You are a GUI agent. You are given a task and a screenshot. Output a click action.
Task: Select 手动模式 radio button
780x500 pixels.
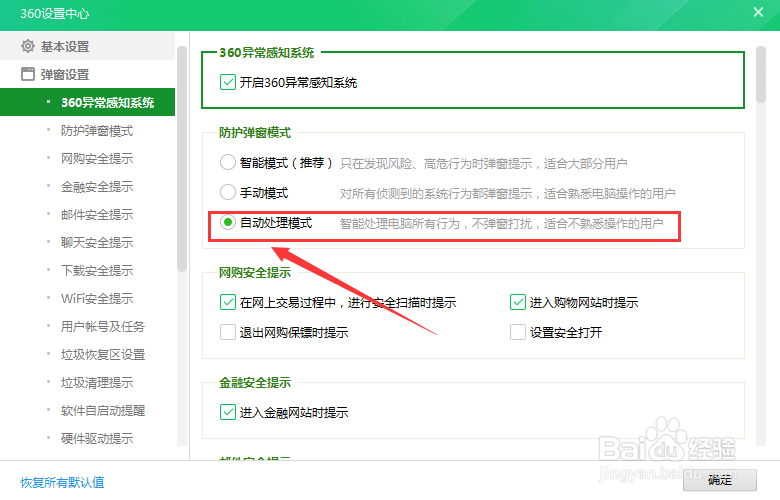[x=228, y=192]
